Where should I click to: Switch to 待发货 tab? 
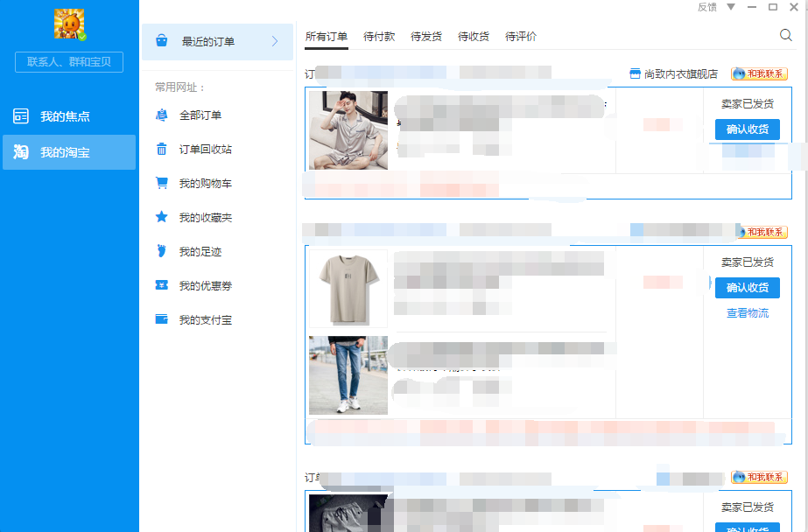pos(426,37)
